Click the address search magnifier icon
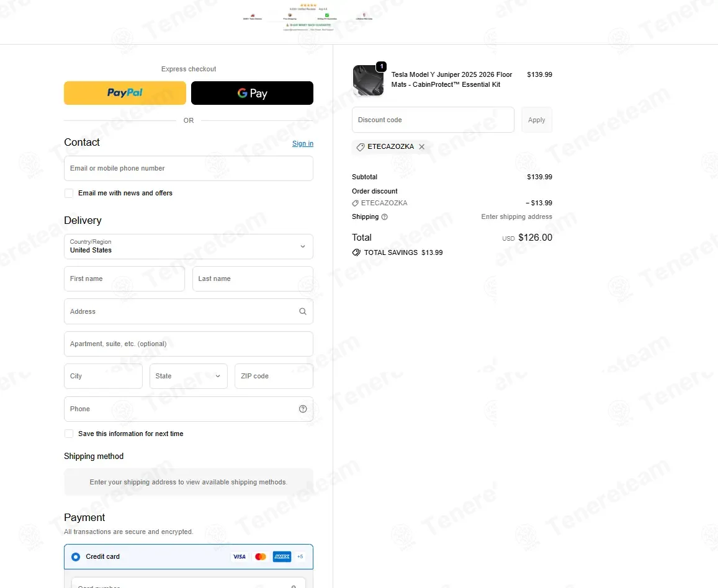The height and width of the screenshot is (588, 718). [303, 311]
